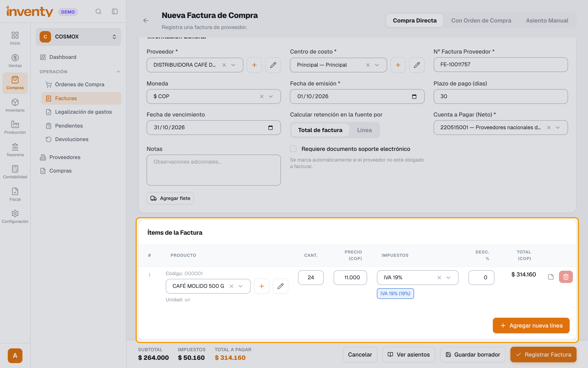Click Registrar Factura button
The width and height of the screenshot is (588, 368).
click(x=543, y=355)
